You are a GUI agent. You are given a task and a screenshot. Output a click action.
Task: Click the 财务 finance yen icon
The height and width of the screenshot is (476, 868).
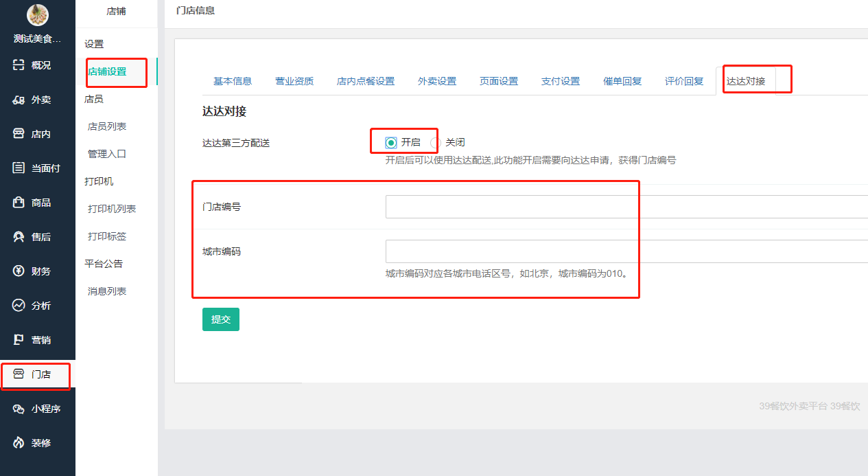tap(19, 271)
